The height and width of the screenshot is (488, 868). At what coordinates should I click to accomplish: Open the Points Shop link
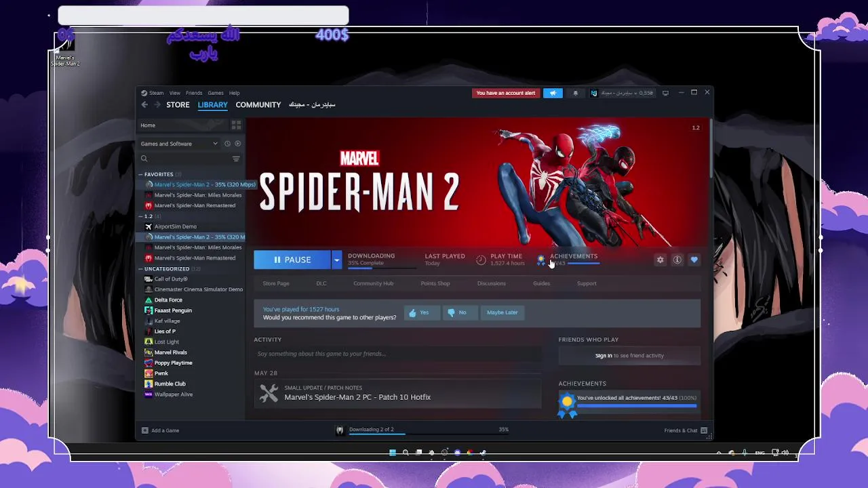click(435, 283)
